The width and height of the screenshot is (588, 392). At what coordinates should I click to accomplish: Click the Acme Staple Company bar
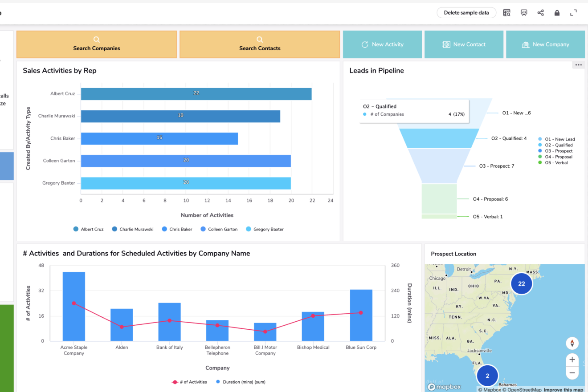[74, 306]
